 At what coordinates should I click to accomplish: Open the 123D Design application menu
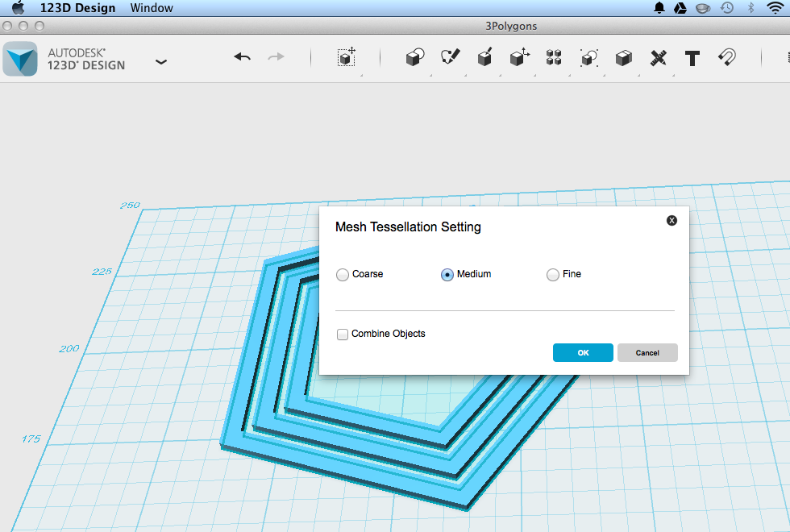(x=77, y=8)
